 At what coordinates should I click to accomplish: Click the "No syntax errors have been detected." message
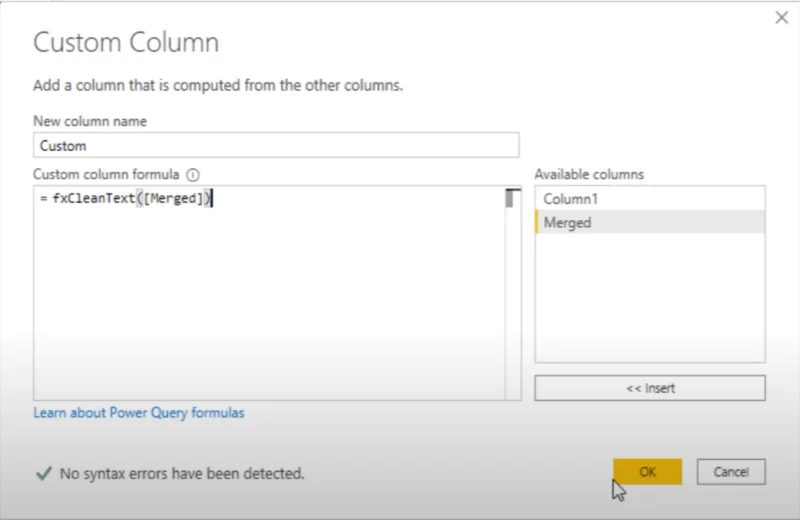(x=182, y=474)
